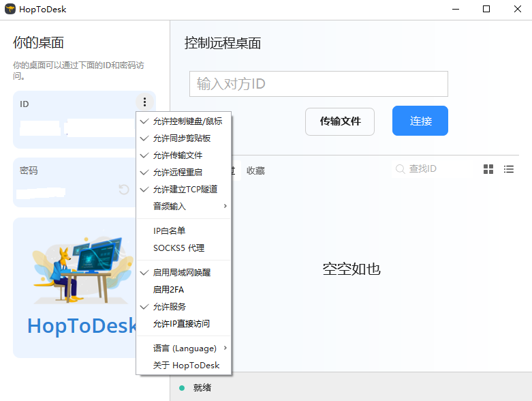Switch to list view layout

tap(508, 169)
